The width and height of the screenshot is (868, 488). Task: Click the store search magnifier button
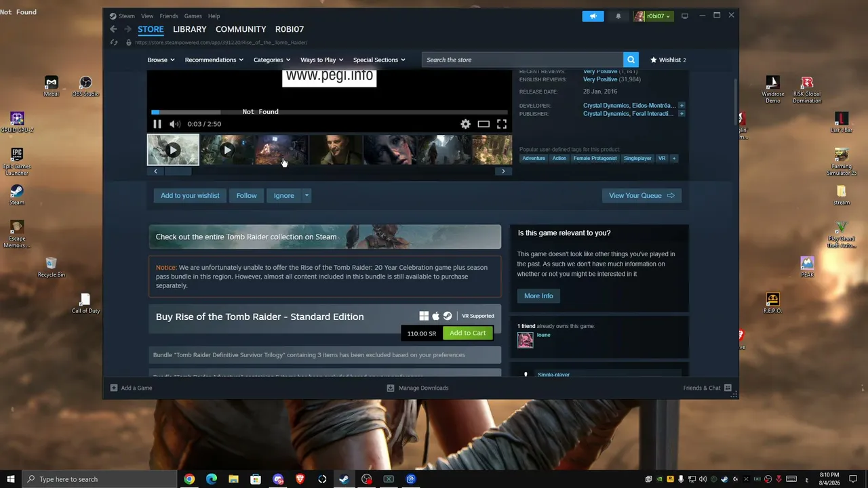pyautogui.click(x=631, y=60)
